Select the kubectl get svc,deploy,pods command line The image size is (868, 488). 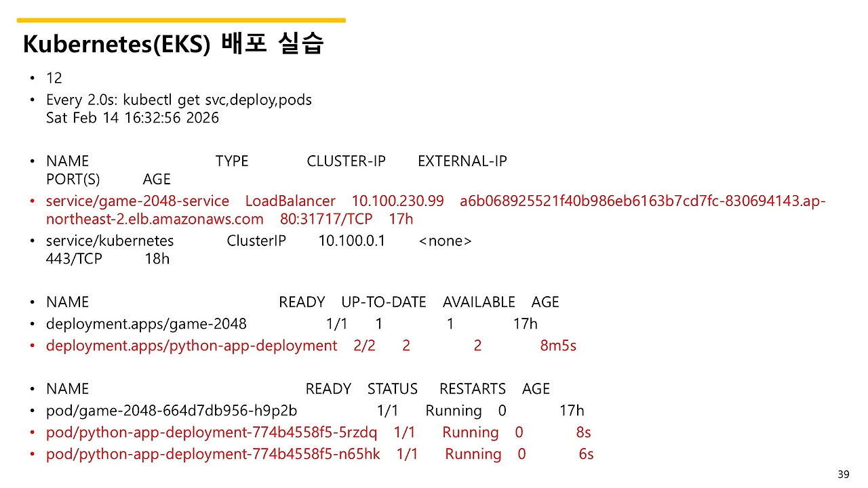point(178,100)
